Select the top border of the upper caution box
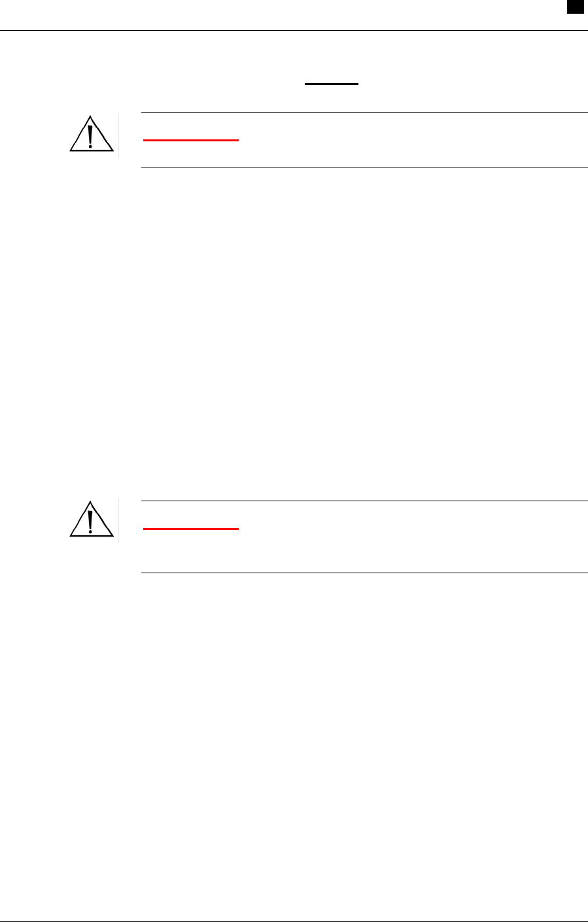Screen dimensions: 588x922 click(365, 113)
